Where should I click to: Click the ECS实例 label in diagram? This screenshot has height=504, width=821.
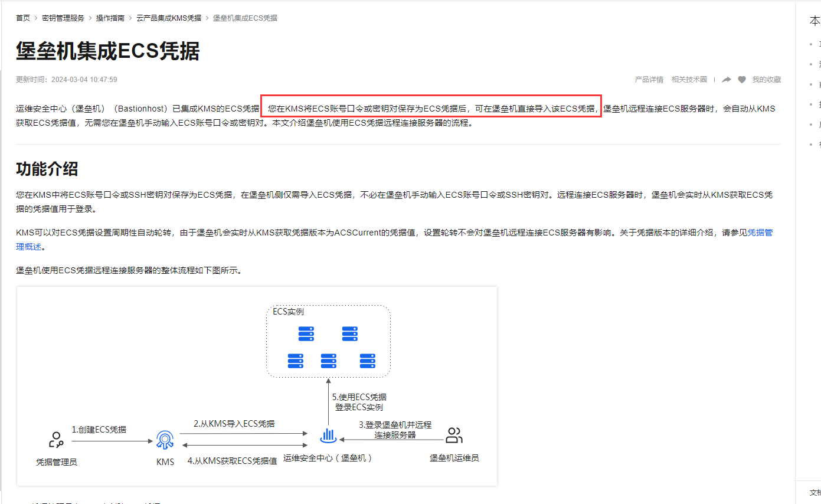click(x=288, y=312)
